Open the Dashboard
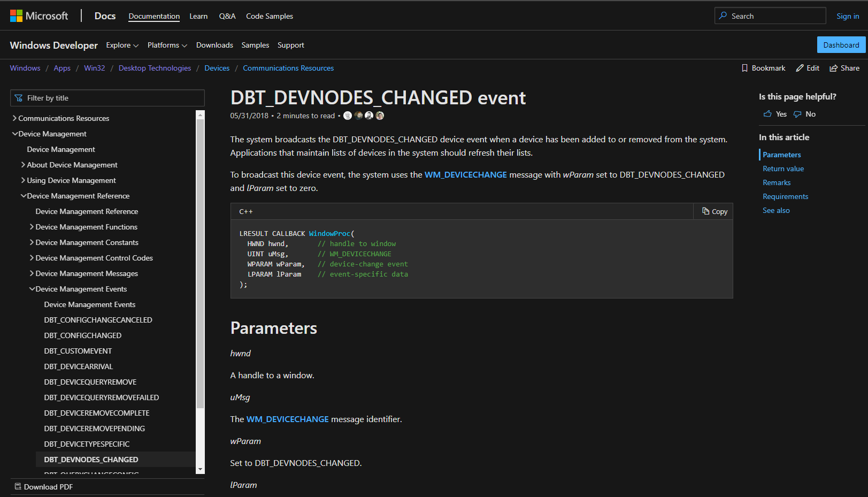Screen dimensions: 868x497 click(x=841, y=45)
